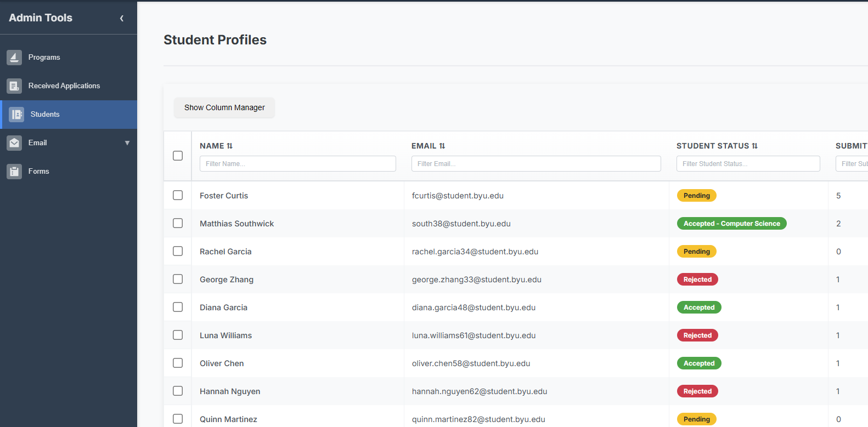Click the Filter Name input field
The height and width of the screenshot is (427, 868).
click(297, 164)
